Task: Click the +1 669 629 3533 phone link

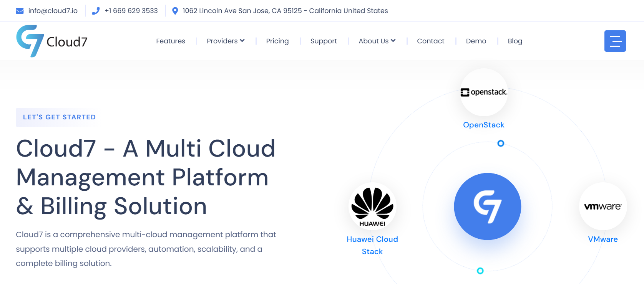Action: click(x=131, y=11)
